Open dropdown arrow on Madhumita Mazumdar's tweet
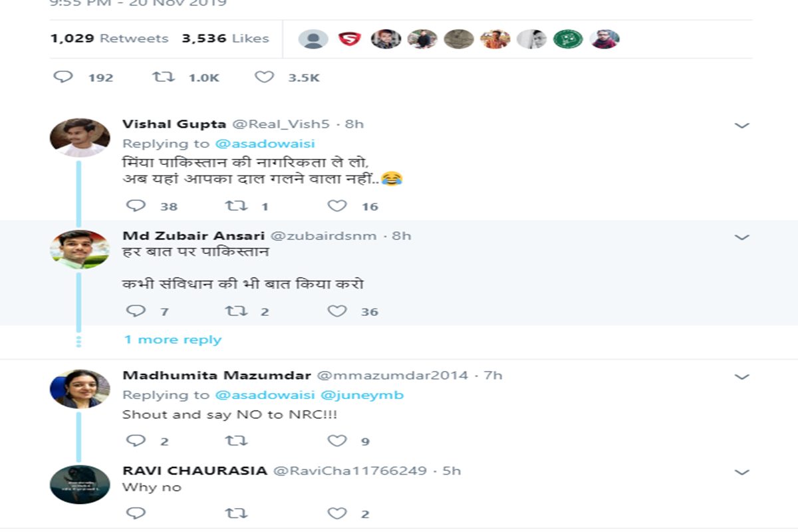Screen dimensions: 798x532 point(741,376)
